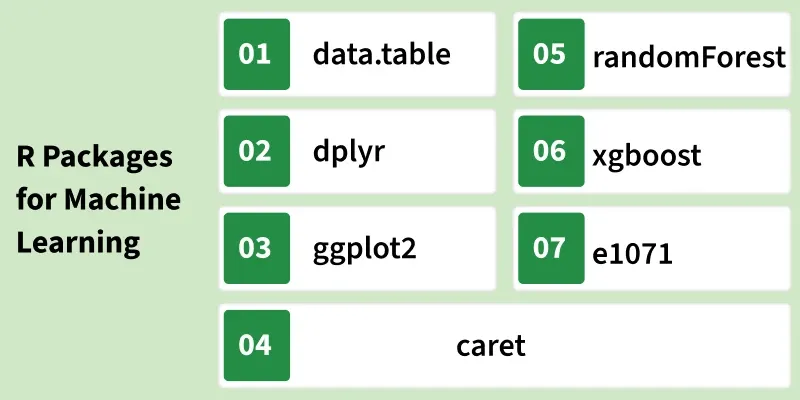The image size is (800, 400).
Task: Select the green 04 number badge
Action: (x=257, y=345)
